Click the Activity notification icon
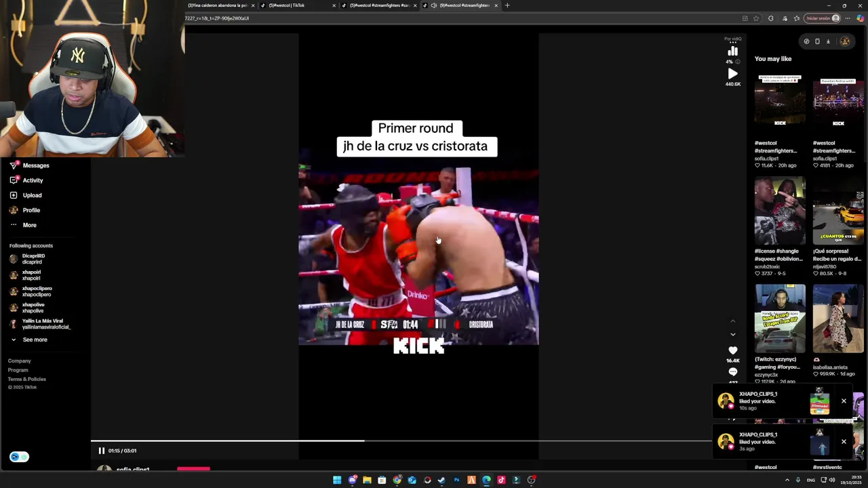The image size is (868, 488). [14, 180]
